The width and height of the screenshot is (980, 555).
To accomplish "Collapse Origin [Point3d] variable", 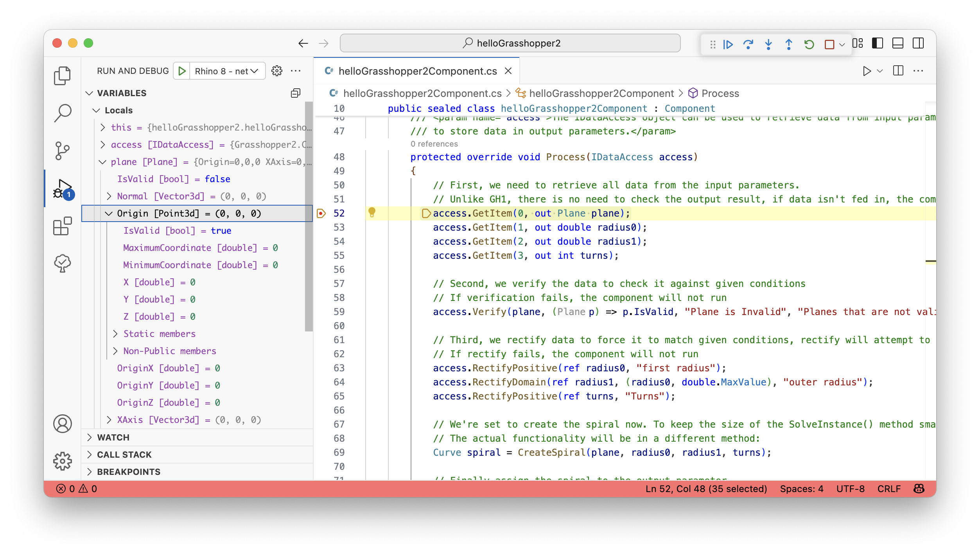I will tap(109, 213).
